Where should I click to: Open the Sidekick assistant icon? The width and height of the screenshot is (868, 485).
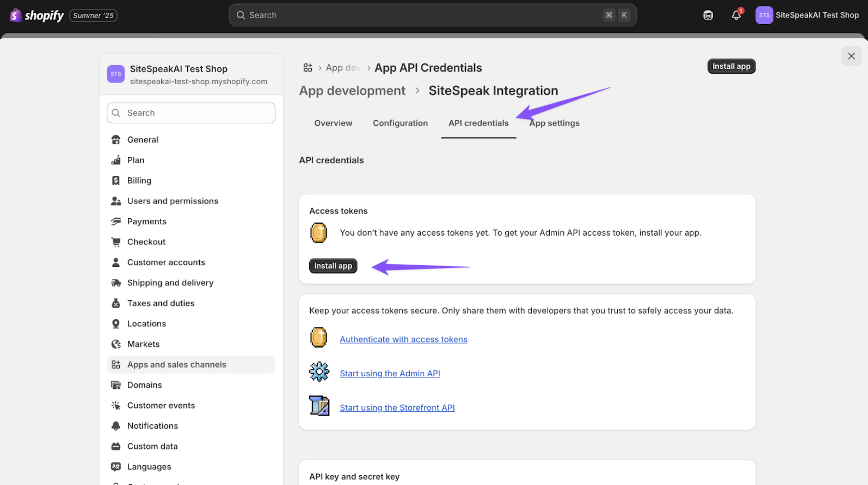(708, 15)
